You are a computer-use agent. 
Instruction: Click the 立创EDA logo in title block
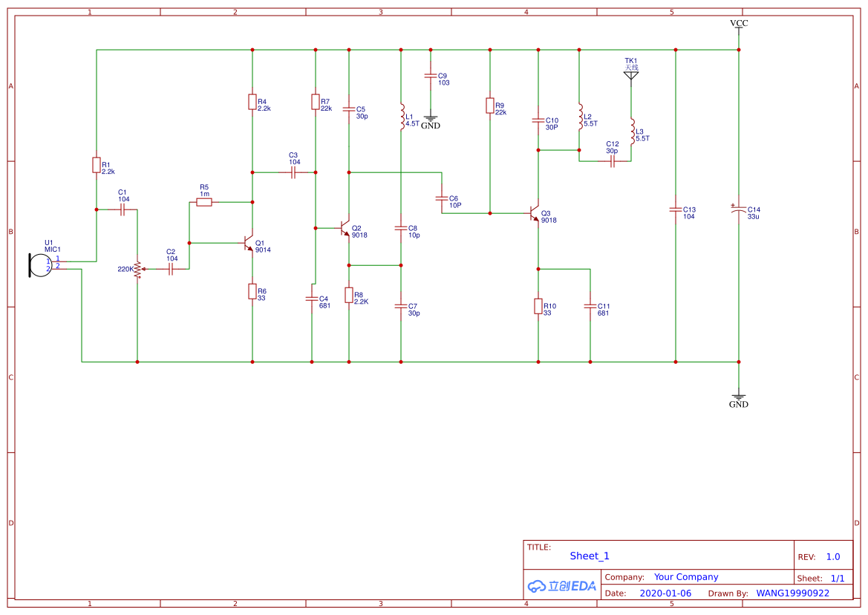pyautogui.click(x=562, y=586)
